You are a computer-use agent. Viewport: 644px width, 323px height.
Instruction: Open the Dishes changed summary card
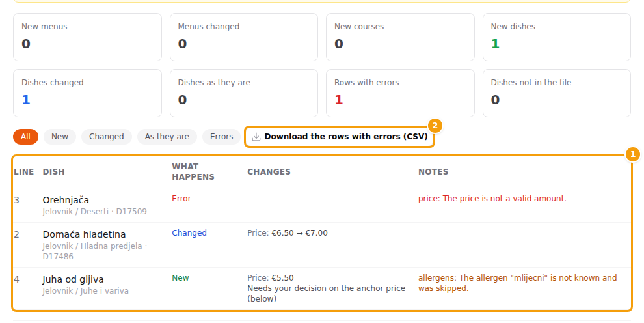click(87, 93)
